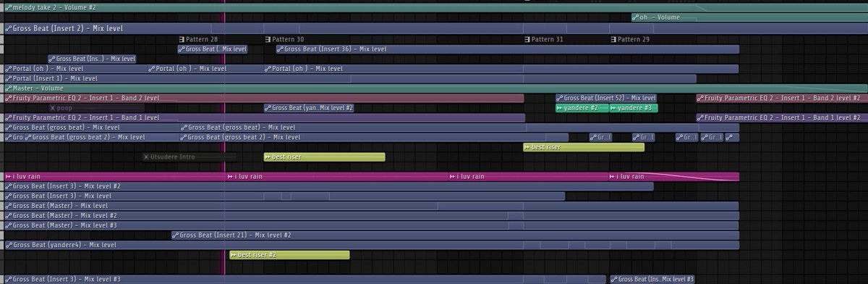Select 'Gross Beat (yandere4) - Mix level' clip
Viewport: 868px width, 284px height.
click(371, 245)
